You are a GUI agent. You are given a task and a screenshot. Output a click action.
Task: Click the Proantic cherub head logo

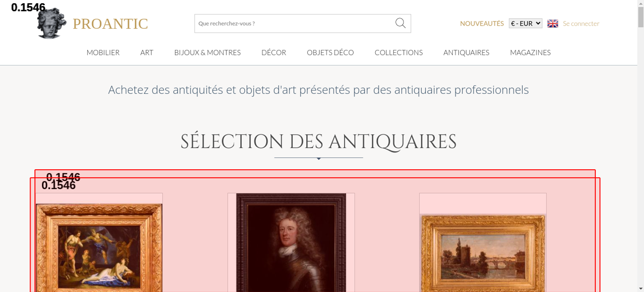pyautogui.click(x=52, y=23)
